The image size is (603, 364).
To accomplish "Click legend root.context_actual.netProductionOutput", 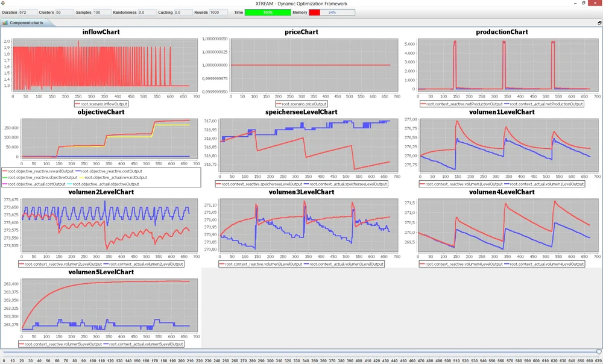I will click(544, 104).
